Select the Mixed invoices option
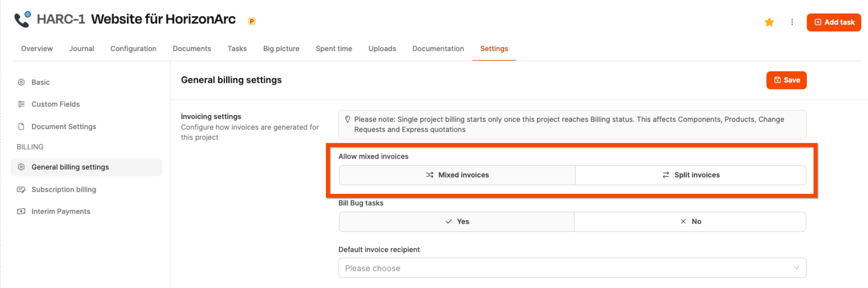 point(457,175)
